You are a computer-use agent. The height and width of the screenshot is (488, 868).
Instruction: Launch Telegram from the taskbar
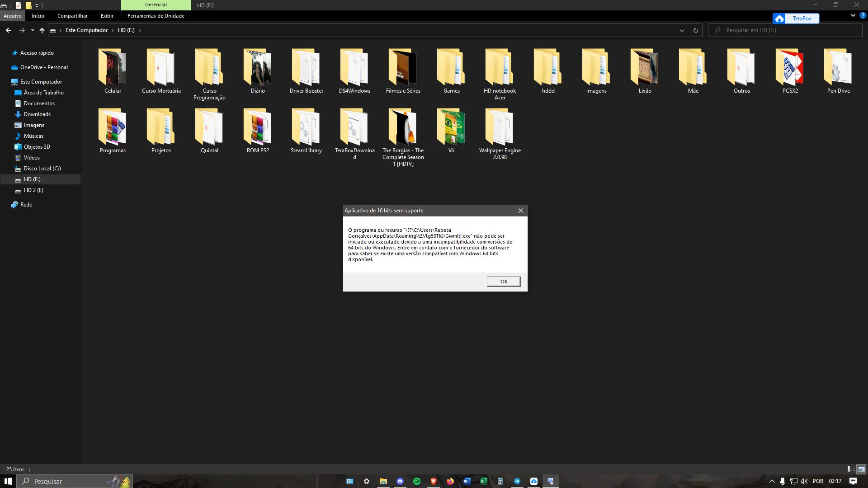tap(517, 481)
